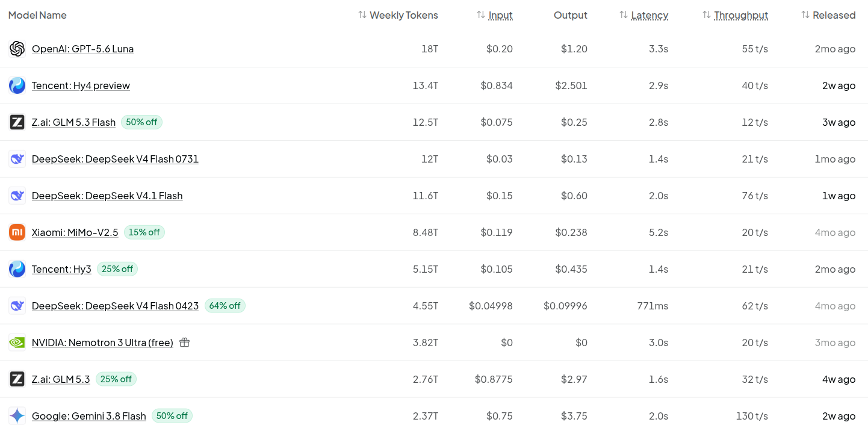This screenshot has width=868, height=431.
Task: Click the DeepSeek V4.1 Flash whale logo
Action: (x=17, y=196)
